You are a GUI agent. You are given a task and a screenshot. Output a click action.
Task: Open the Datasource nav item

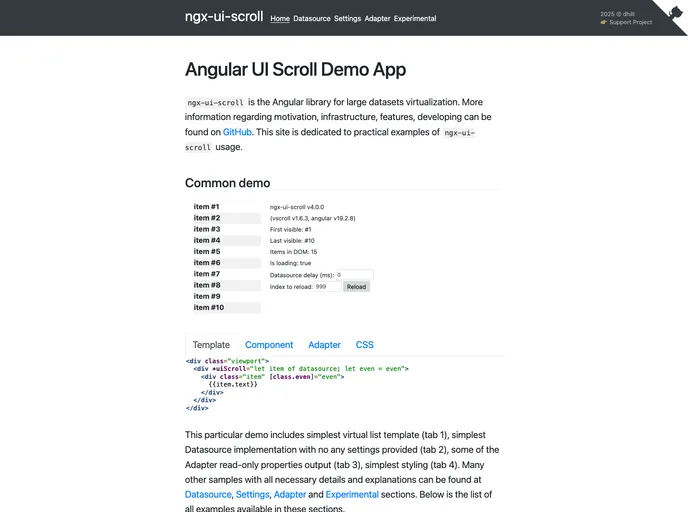(312, 18)
